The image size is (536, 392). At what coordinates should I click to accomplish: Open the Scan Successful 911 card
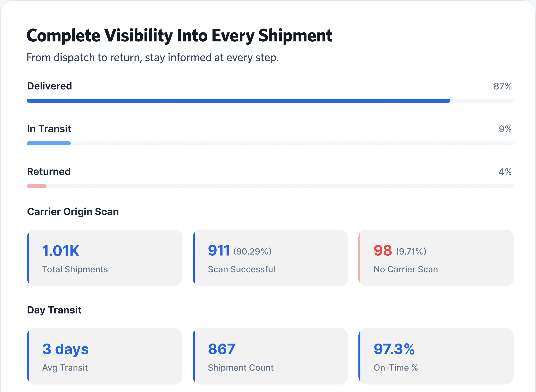pyautogui.click(x=270, y=257)
